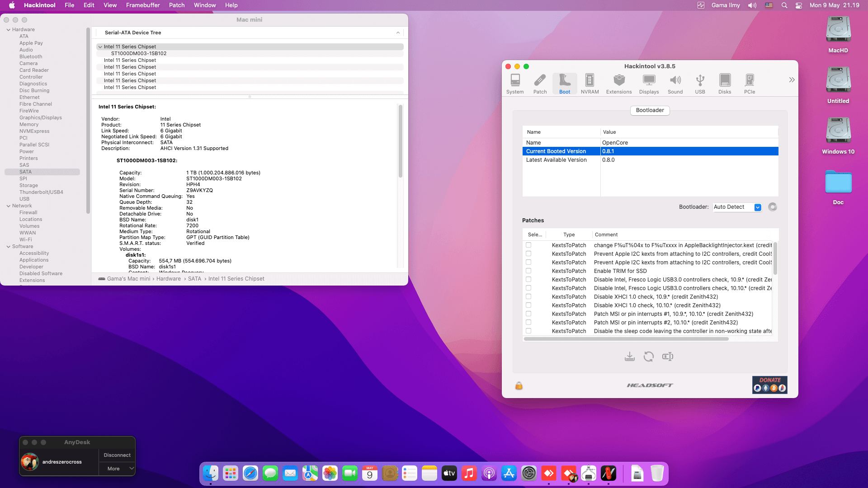Open App Store from the Dock
Screen dimensions: 868x488
click(509, 473)
